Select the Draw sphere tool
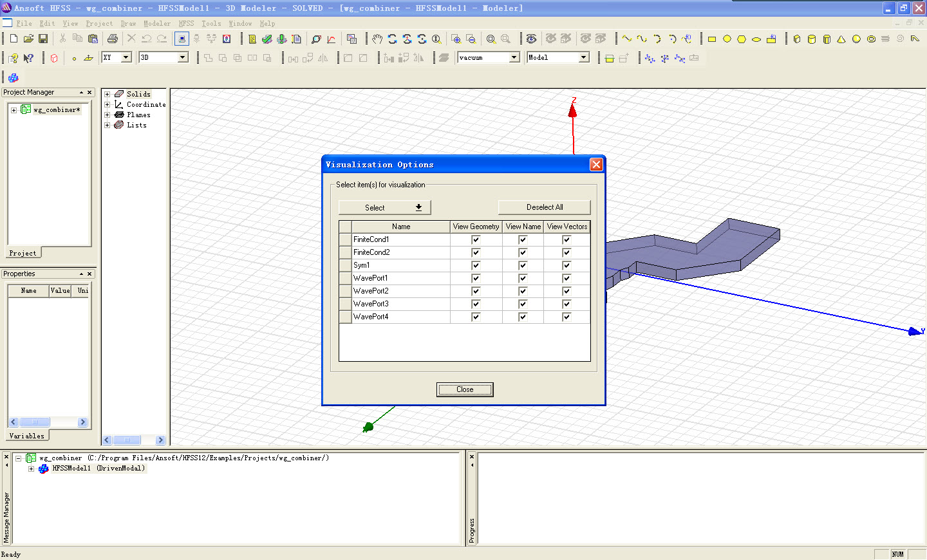This screenshot has width=927, height=560. [x=856, y=39]
